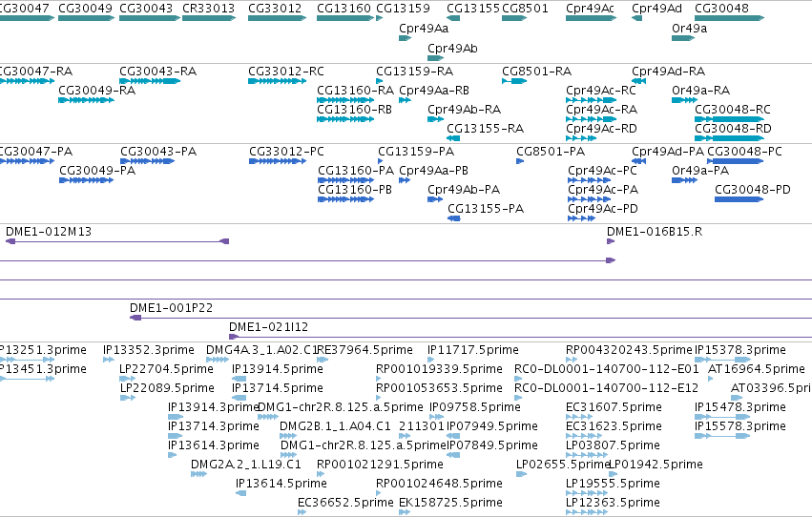The height and width of the screenshot is (517, 812).
Task: Open the DME1-012M13 BAC clone feature
Action: coord(117,241)
